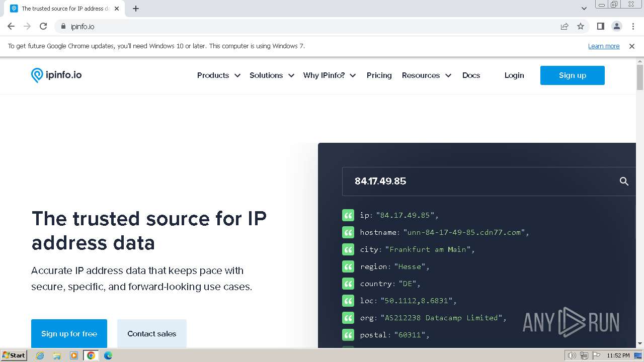Click the quote icon beside region field

click(348, 266)
